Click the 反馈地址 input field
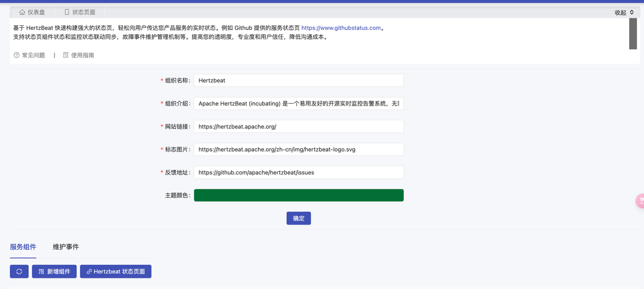644x289 pixels. (x=299, y=172)
